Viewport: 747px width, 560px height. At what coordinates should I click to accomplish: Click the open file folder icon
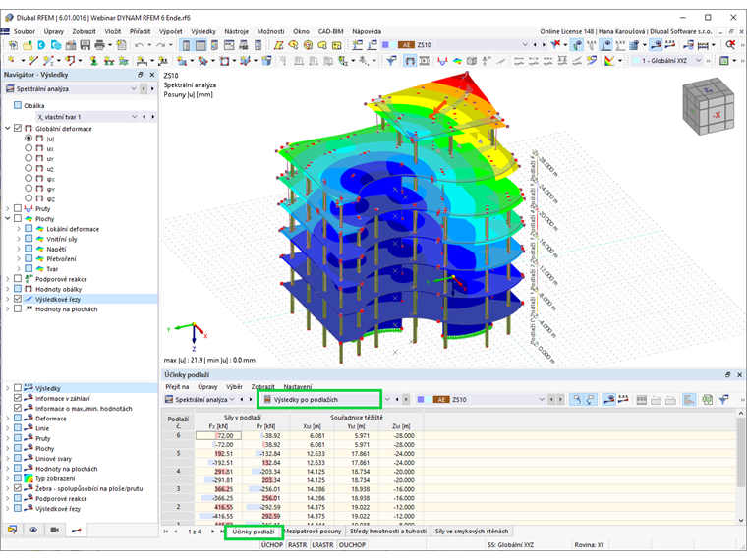[28, 45]
